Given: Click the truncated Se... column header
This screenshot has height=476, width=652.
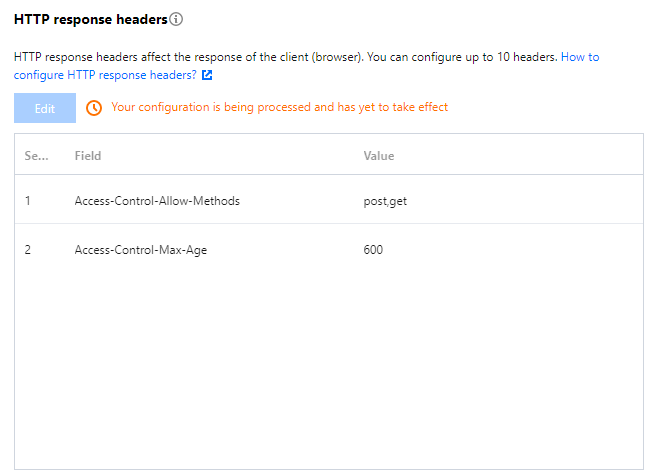Looking at the screenshot, I should pos(36,156).
